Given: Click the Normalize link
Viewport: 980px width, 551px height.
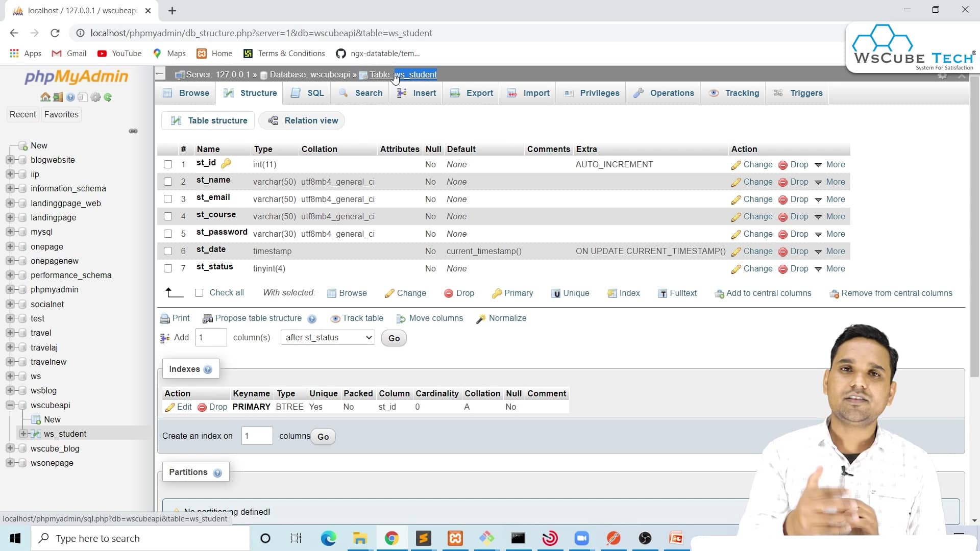Looking at the screenshot, I should 507,318.
